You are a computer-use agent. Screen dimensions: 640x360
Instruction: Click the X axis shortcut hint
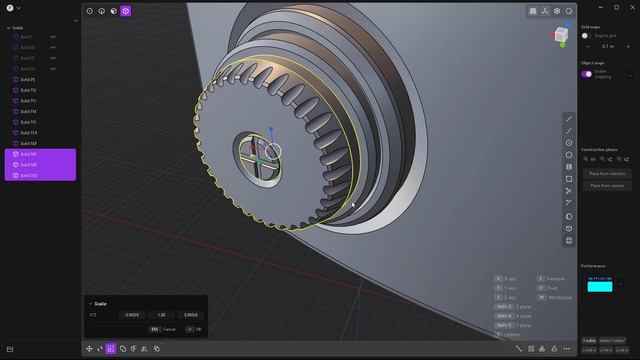tap(505, 278)
